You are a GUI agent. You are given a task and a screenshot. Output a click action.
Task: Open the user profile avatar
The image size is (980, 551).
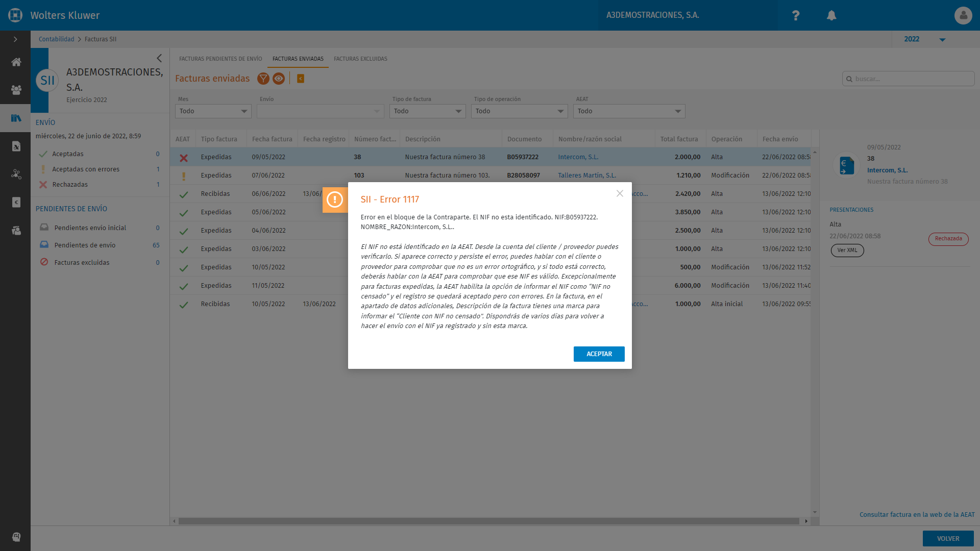click(x=963, y=15)
